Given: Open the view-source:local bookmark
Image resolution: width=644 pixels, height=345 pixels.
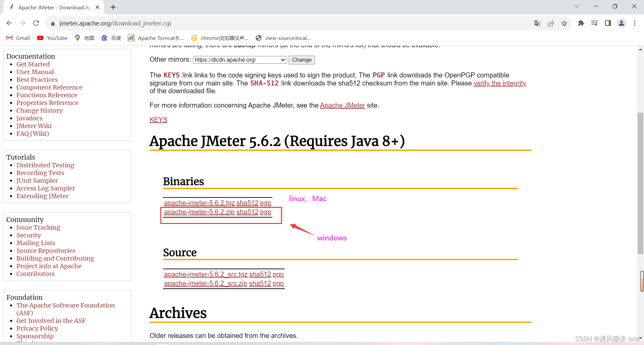Looking at the screenshot, I should 283,38.
